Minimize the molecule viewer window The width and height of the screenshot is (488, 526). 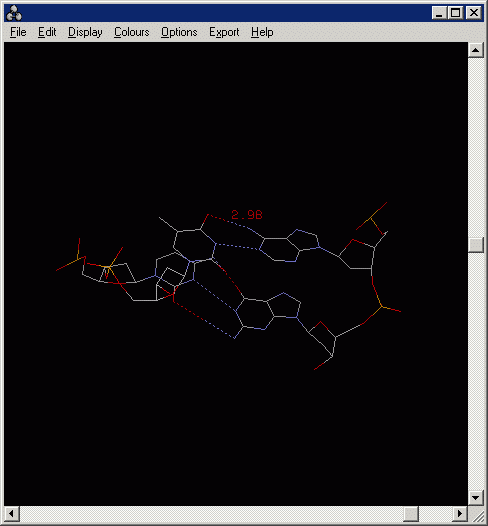[x=439, y=13]
